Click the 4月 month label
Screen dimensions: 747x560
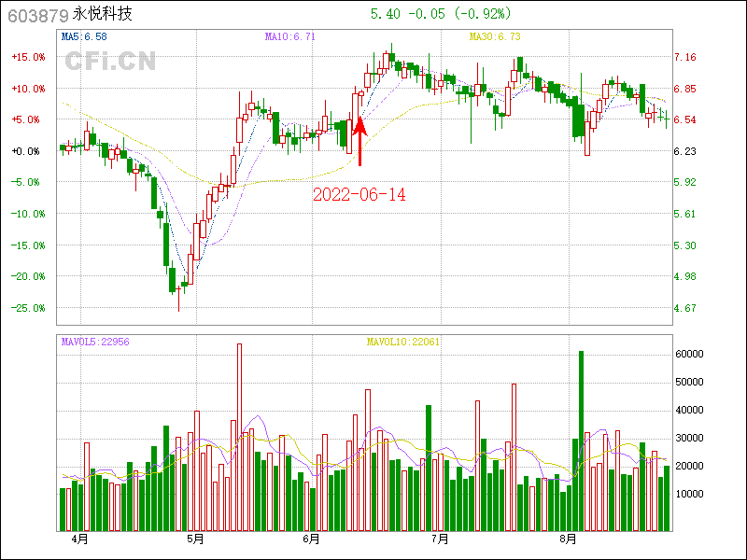pyautogui.click(x=79, y=539)
